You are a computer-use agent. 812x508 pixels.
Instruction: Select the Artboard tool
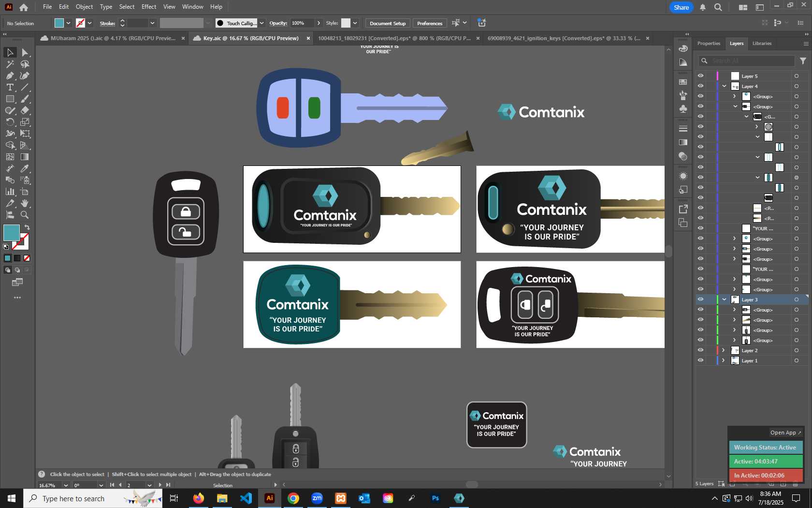25,192
